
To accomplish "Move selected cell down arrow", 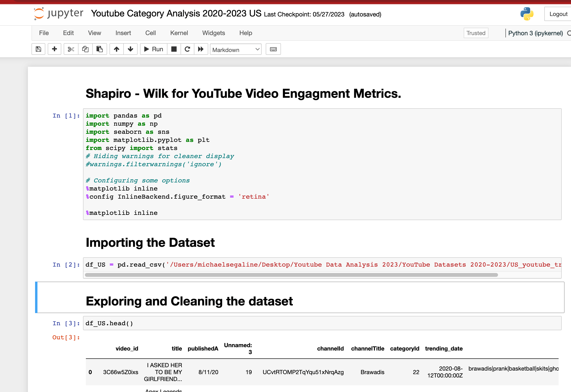I will coord(130,49).
